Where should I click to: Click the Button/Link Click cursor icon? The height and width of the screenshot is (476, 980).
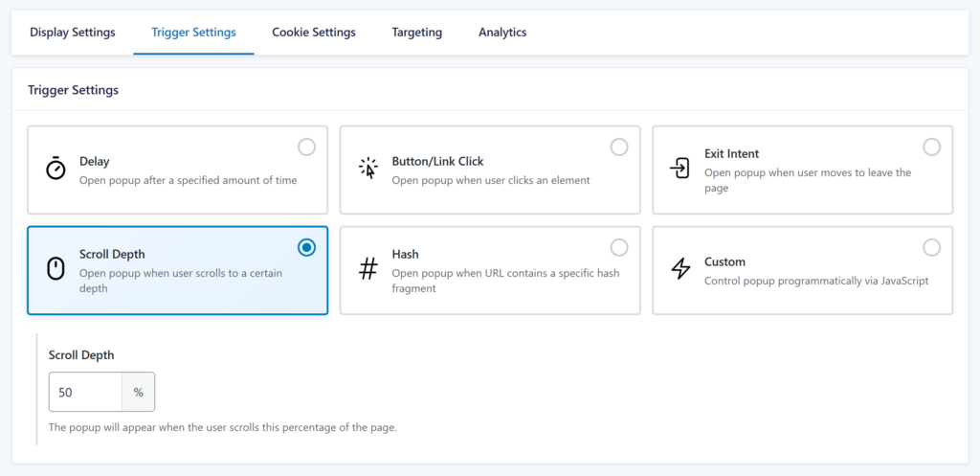point(368,169)
